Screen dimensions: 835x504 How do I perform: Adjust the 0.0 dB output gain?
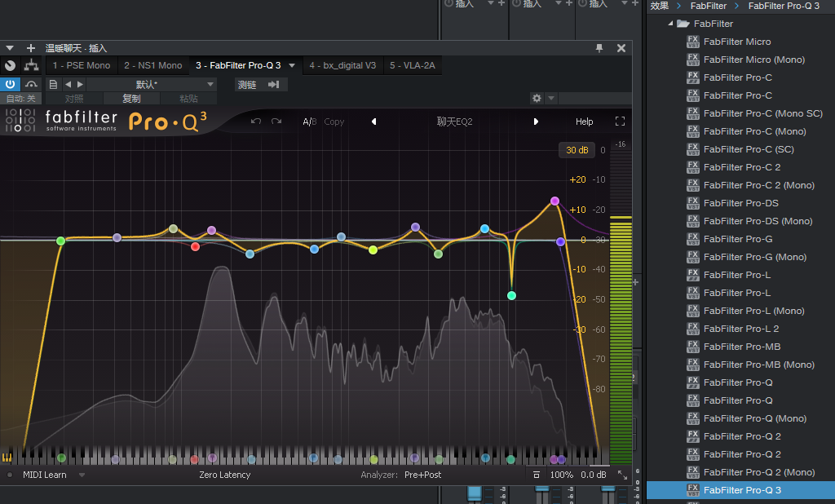(594, 475)
